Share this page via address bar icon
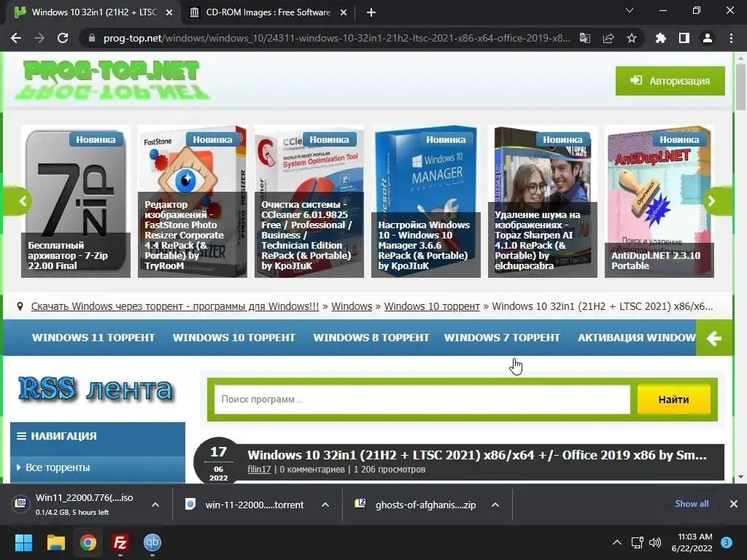The image size is (747, 560). [x=608, y=38]
